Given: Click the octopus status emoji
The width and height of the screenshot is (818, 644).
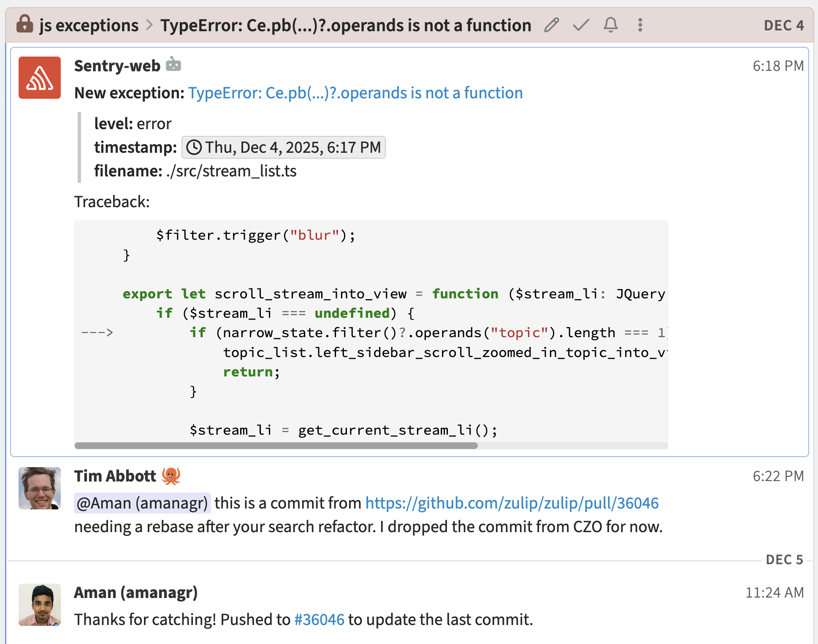Looking at the screenshot, I should click(171, 476).
